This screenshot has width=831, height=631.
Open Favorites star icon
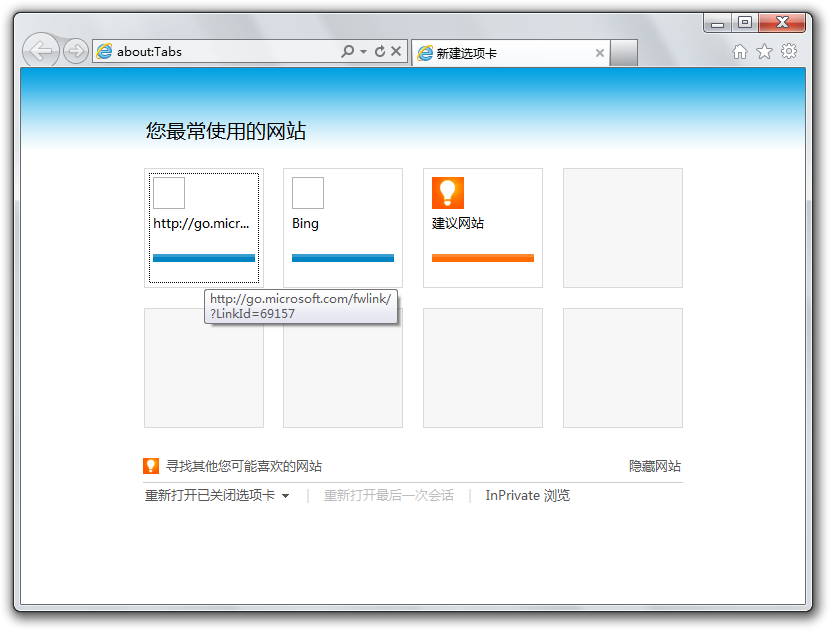(x=764, y=51)
